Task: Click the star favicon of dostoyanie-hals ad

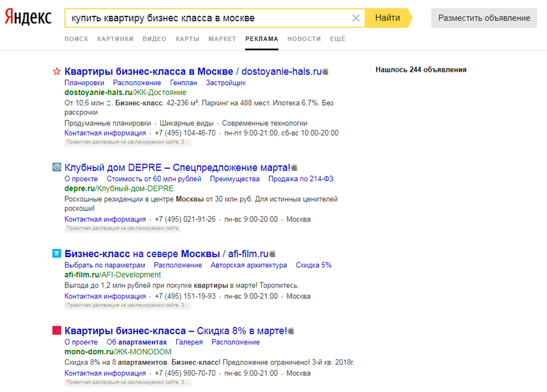Action: point(57,72)
